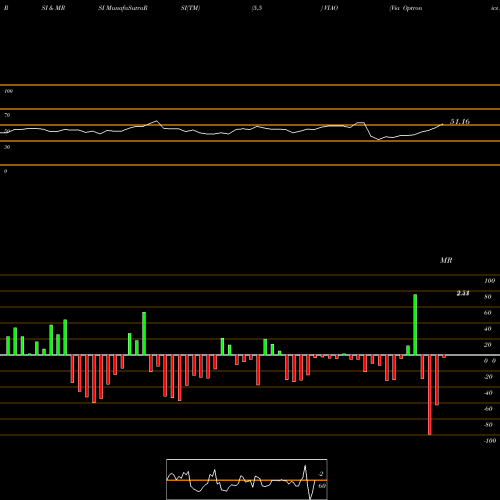Click the -60 label on MR axis
The width and height of the screenshot is (500, 500).
click(488, 409)
